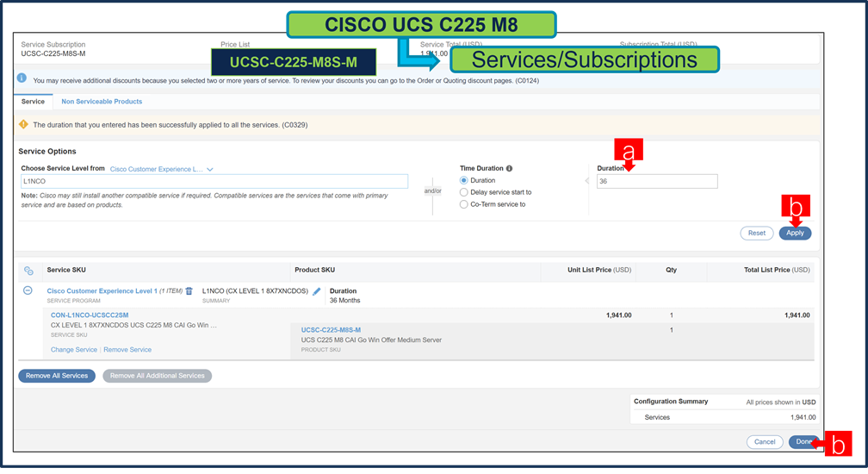868x474 pixels.
Task: Open the Cisco Customer Experience Level 1 link
Action: coord(102,290)
